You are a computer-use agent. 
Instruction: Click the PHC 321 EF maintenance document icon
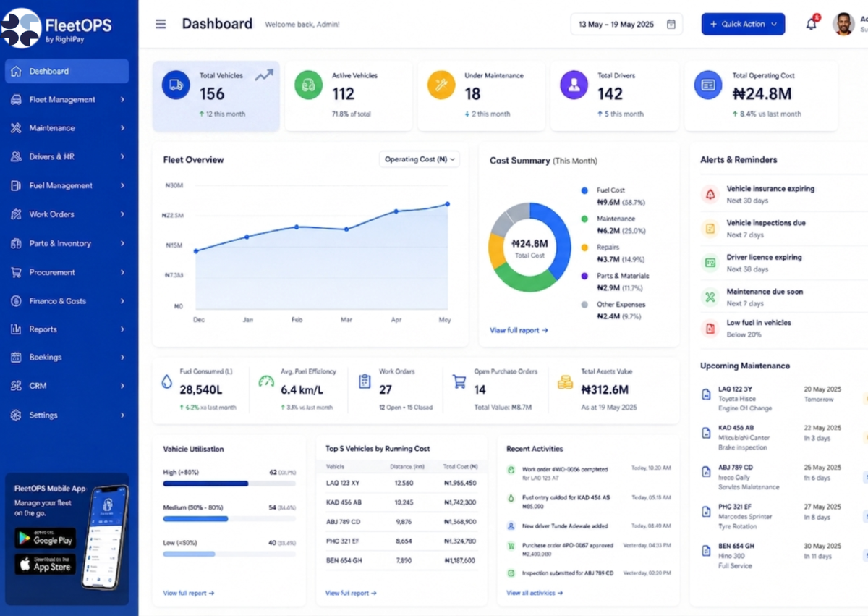pos(707,512)
